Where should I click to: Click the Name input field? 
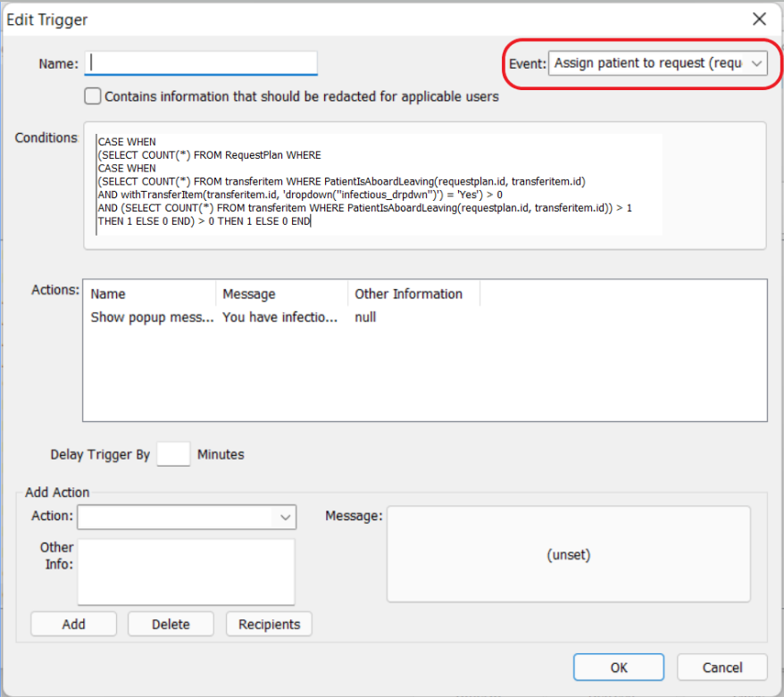click(201, 63)
